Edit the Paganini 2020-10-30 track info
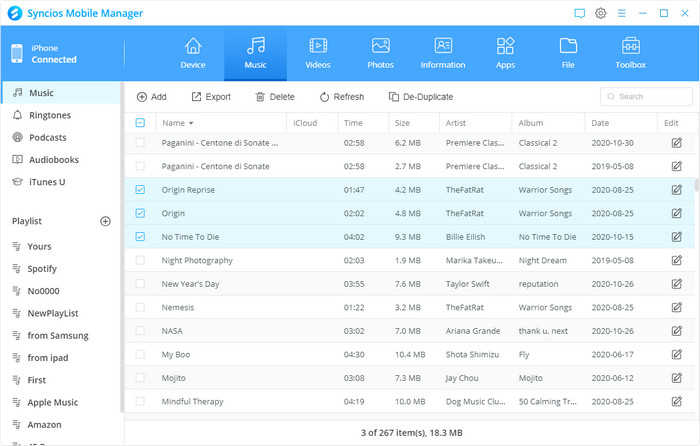The height and width of the screenshot is (446, 700). [677, 143]
